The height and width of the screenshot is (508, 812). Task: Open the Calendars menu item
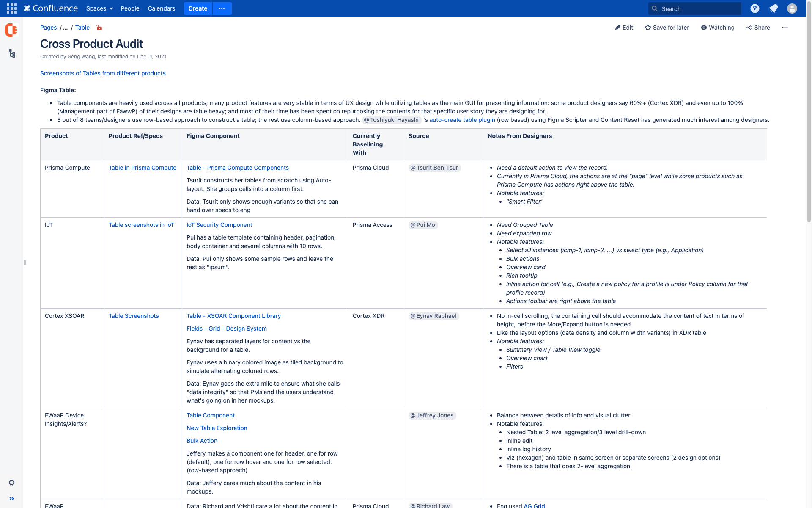point(162,8)
